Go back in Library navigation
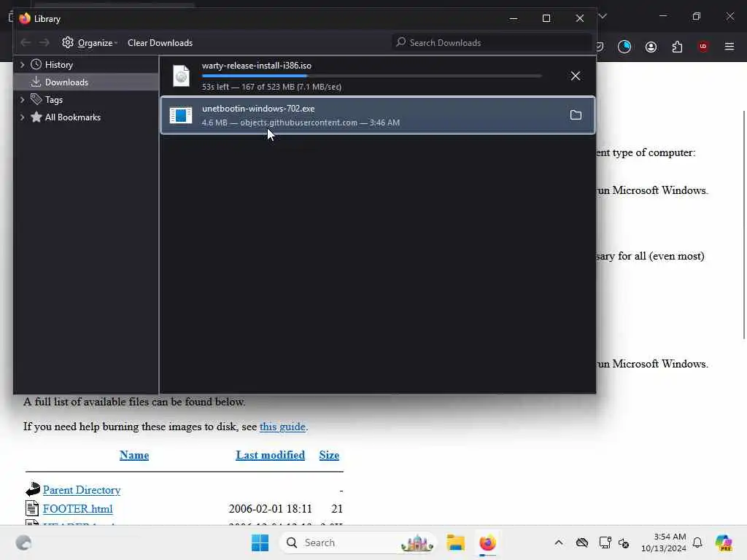747x560 pixels. tap(26, 43)
